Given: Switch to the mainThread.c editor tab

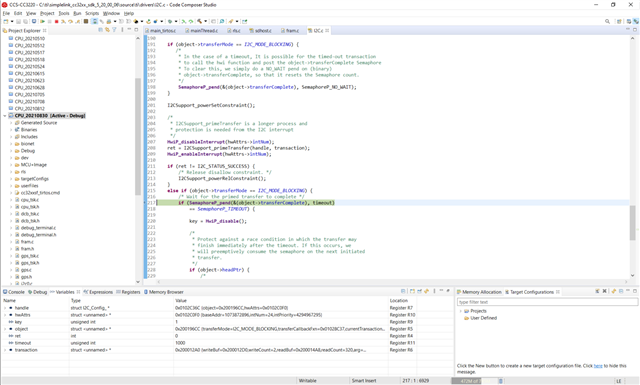Looking at the screenshot, I should click(201, 31).
